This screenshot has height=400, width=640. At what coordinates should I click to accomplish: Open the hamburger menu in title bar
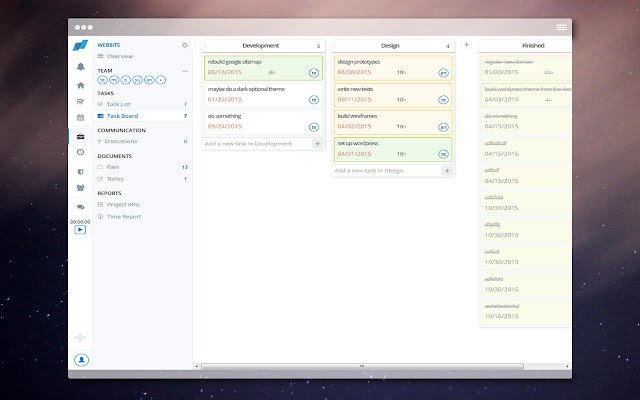[562, 27]
